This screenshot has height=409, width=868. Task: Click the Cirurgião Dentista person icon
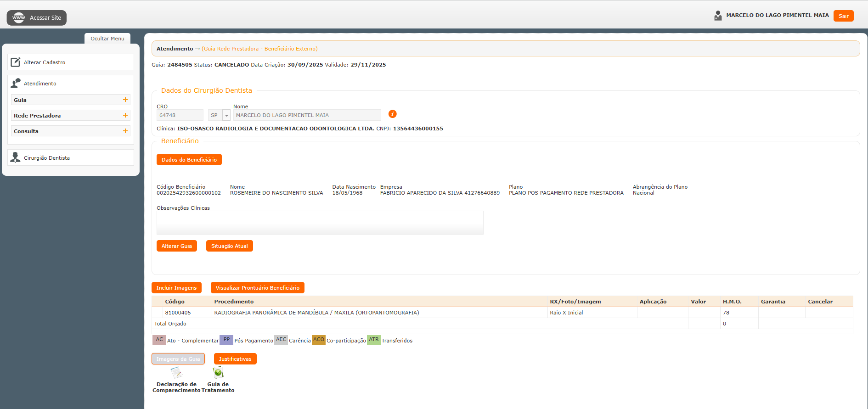click(x=16, y=157)
